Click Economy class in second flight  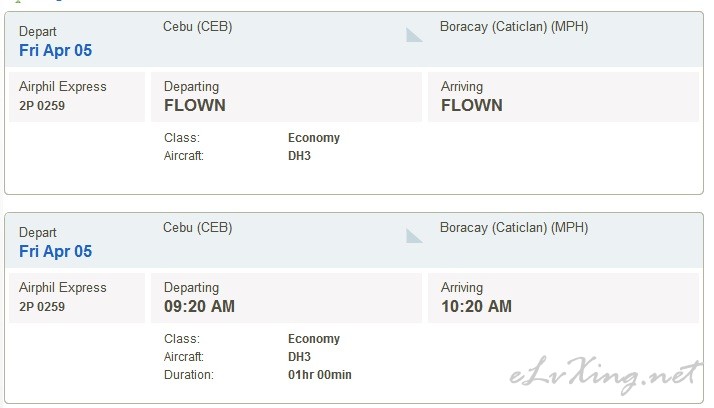[314, 338]
